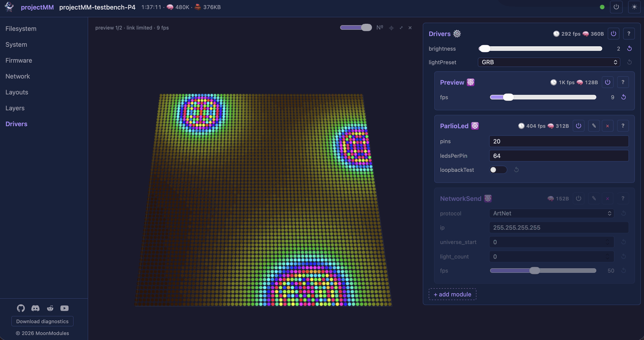Open the Layouts page
The height and width of the screenshot is (340, 644).
click(x=17, y=92)
